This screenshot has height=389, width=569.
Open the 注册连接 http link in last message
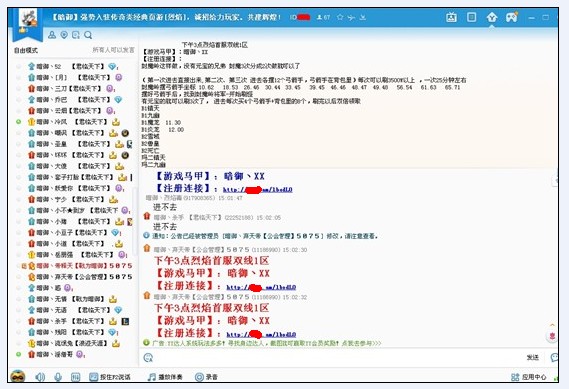tap(261, 334)
